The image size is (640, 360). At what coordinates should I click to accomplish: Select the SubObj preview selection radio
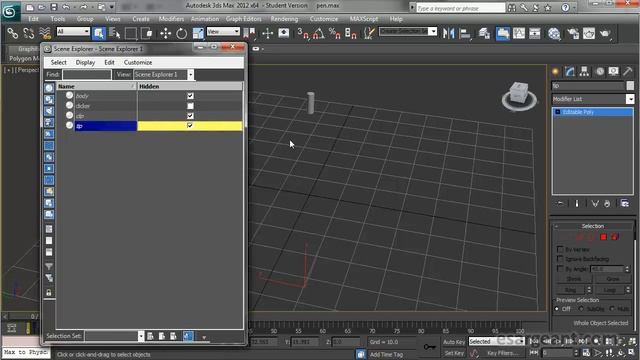581,309
